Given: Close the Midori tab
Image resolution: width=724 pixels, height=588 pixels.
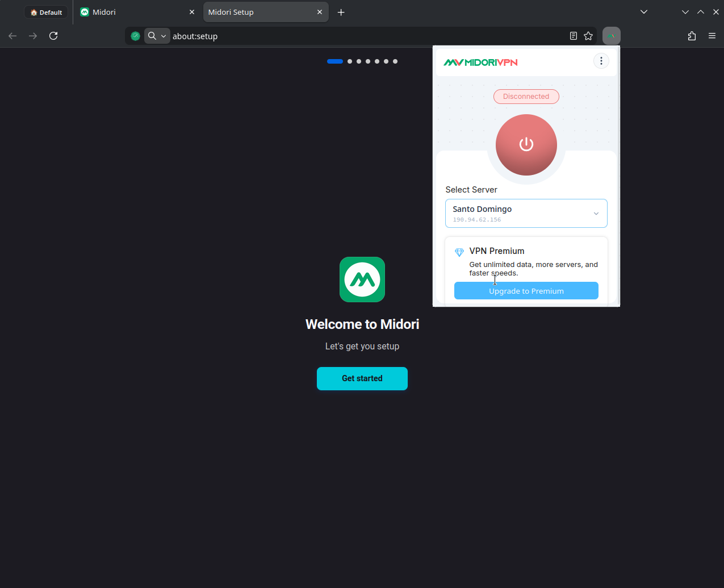Looking at the screenshot, I should [192, 12].
